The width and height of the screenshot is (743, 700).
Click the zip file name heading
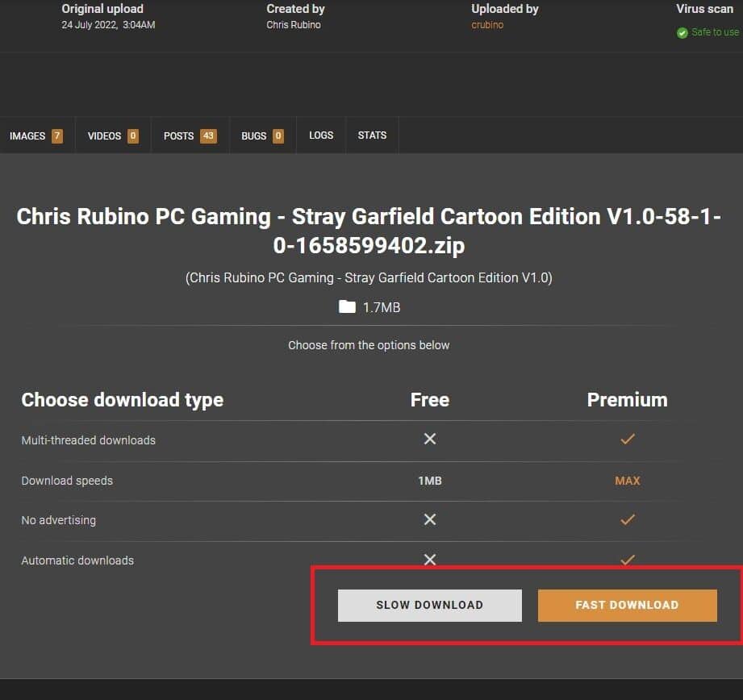[x=369, y=231]
